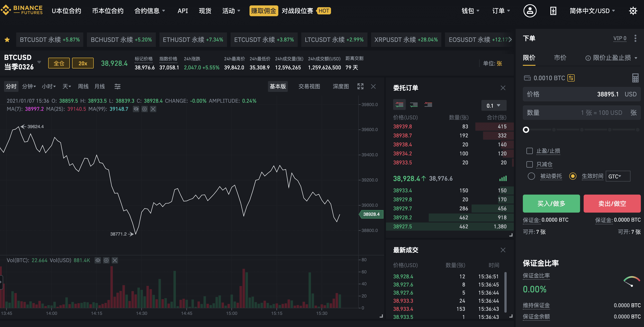Viewport: 644px width, 327px height.
Task: Click the 20x leverage button
Action: point(83,63)
